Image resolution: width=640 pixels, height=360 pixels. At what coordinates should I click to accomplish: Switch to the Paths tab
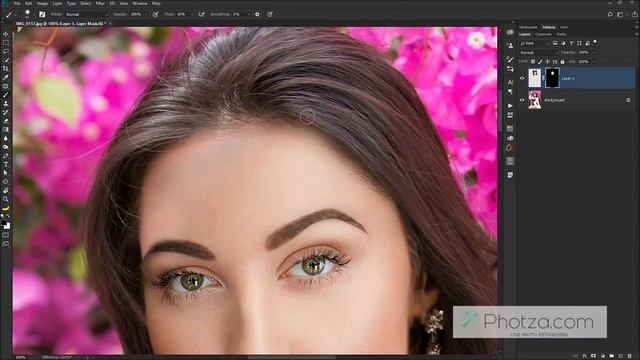[x=562, y=34]
